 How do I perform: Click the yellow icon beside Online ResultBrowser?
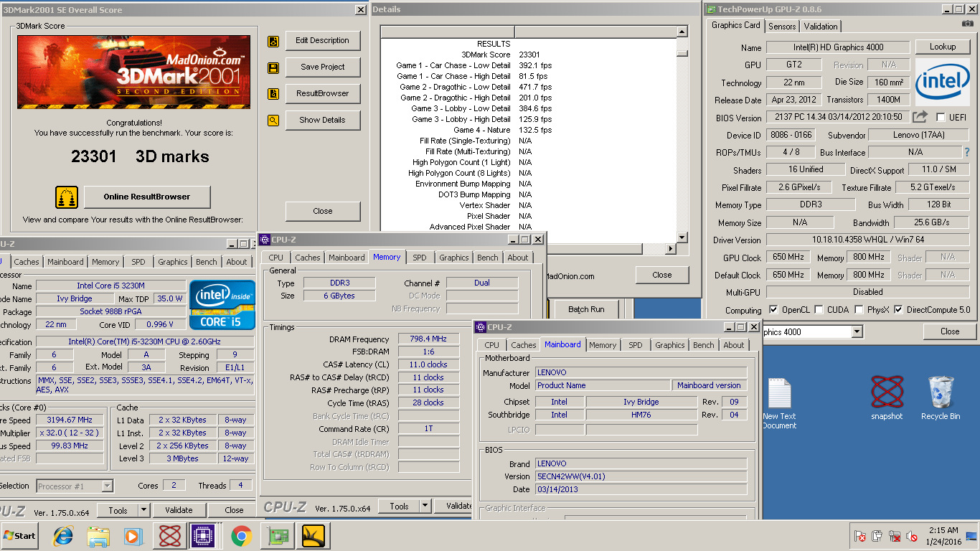67,197
